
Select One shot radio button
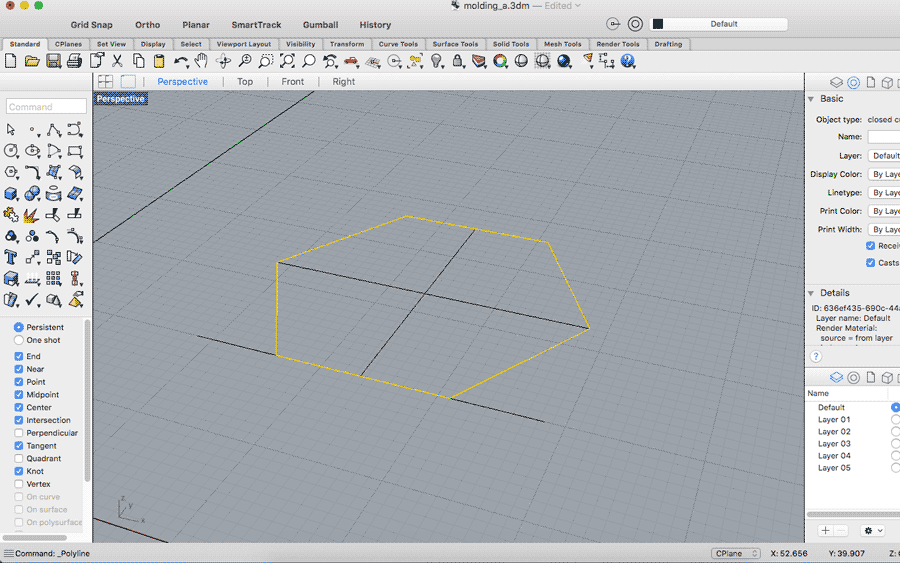[18, 340]
